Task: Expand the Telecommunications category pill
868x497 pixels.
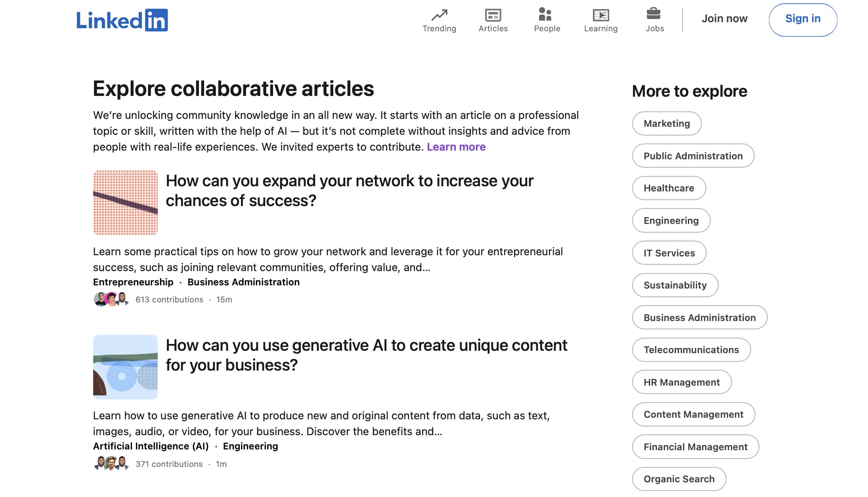Action: (x=691, y=350)
